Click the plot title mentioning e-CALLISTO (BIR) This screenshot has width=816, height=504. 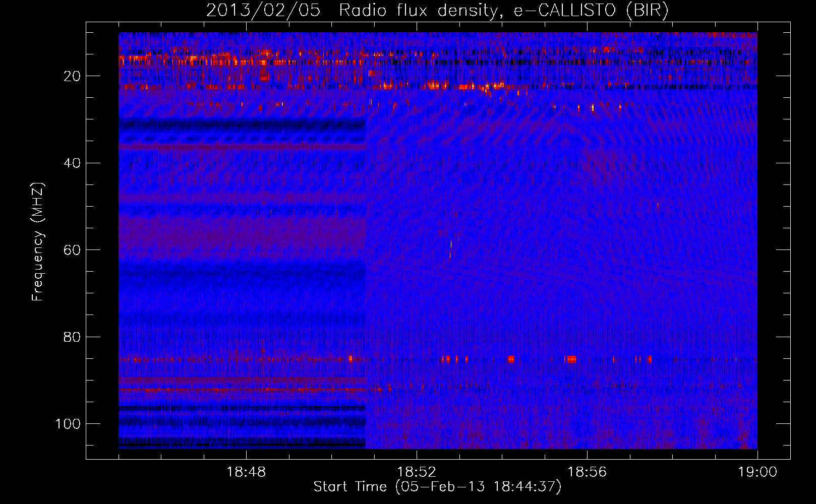click(437, 11)
